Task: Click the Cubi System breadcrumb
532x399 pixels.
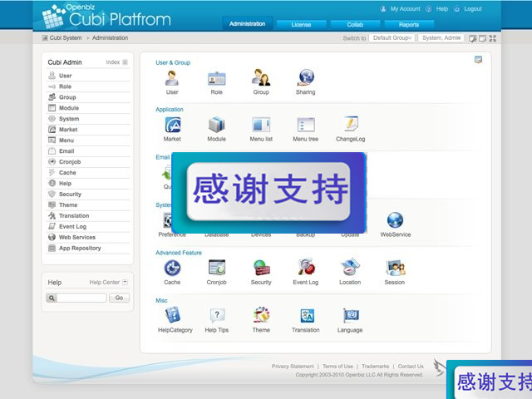Action: 66,37
